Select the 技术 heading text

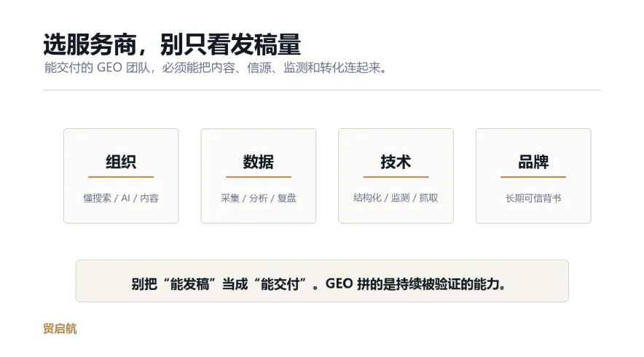click(396, 162)
